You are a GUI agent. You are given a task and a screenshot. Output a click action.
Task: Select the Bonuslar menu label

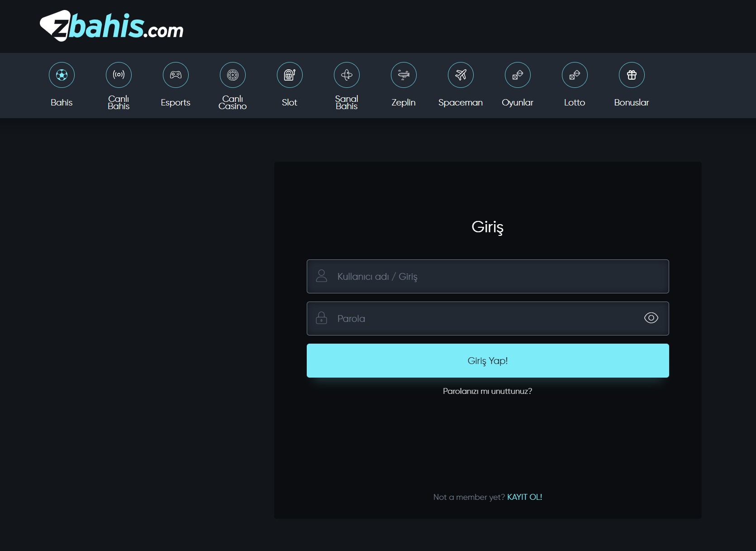click(631, 103)
